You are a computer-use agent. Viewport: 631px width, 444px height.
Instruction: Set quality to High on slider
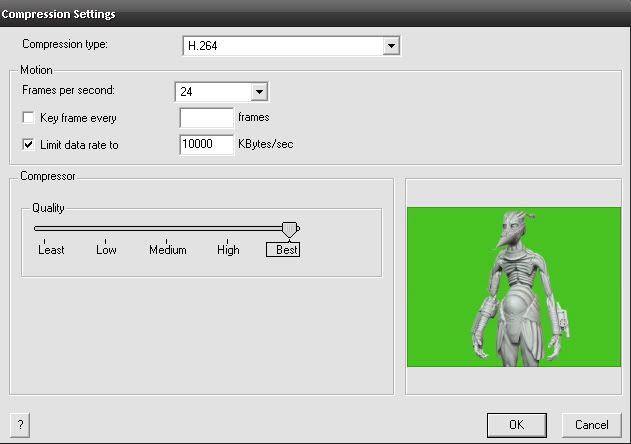pos(228,229)
